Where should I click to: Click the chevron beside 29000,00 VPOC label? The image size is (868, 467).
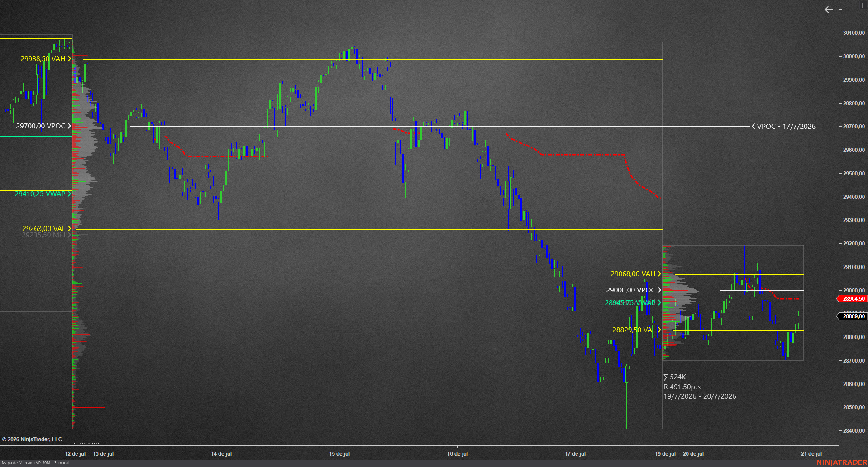(x=659, y=290)
